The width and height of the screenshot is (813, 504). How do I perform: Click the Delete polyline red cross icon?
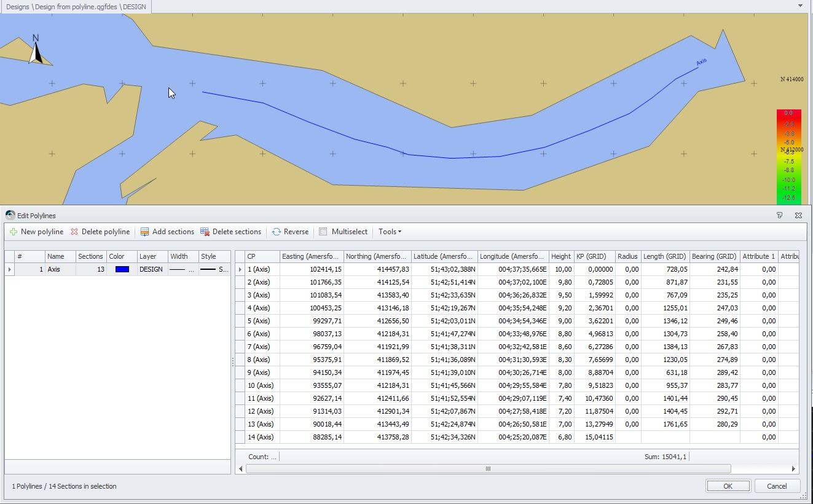74,232
